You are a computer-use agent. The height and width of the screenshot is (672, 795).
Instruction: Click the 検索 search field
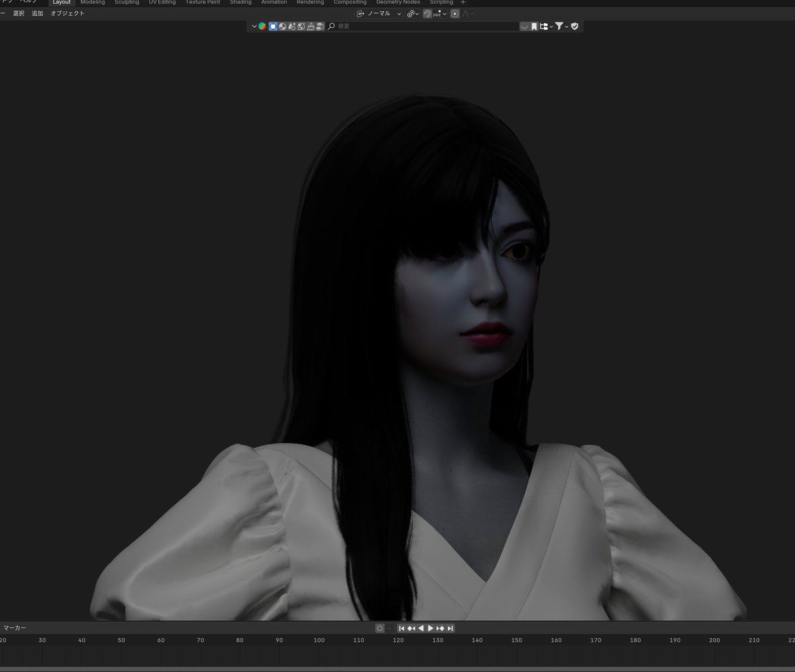pyautogui.click(x=423, y=27)
